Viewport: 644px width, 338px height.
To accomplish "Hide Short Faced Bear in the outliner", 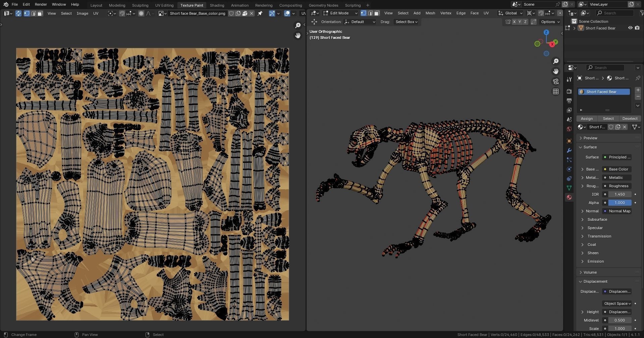I will tap(630, 28).
